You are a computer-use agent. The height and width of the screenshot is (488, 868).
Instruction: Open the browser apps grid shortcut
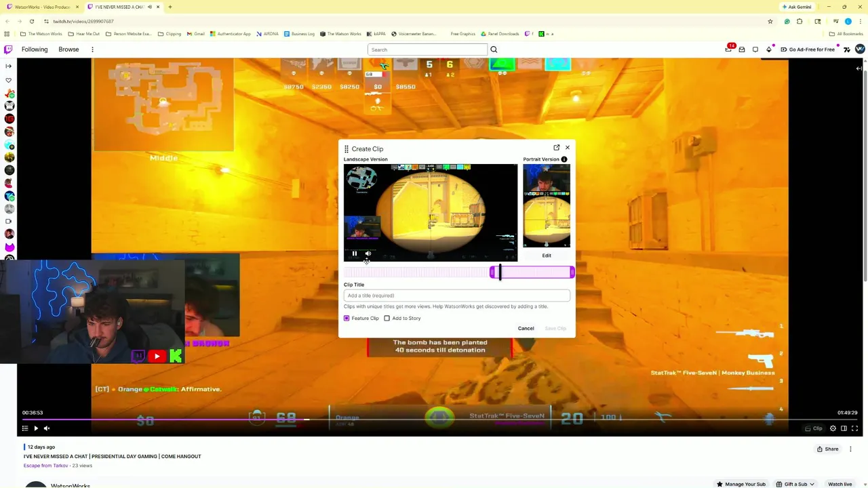pos(7,34)
